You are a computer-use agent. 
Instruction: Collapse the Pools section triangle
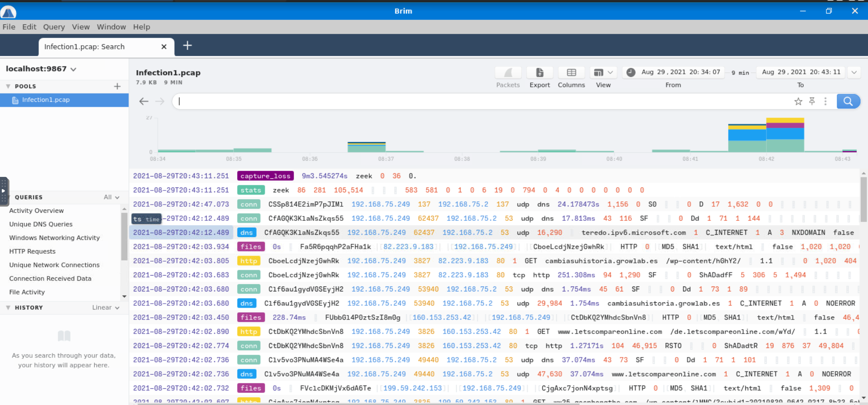click(8, 86)
